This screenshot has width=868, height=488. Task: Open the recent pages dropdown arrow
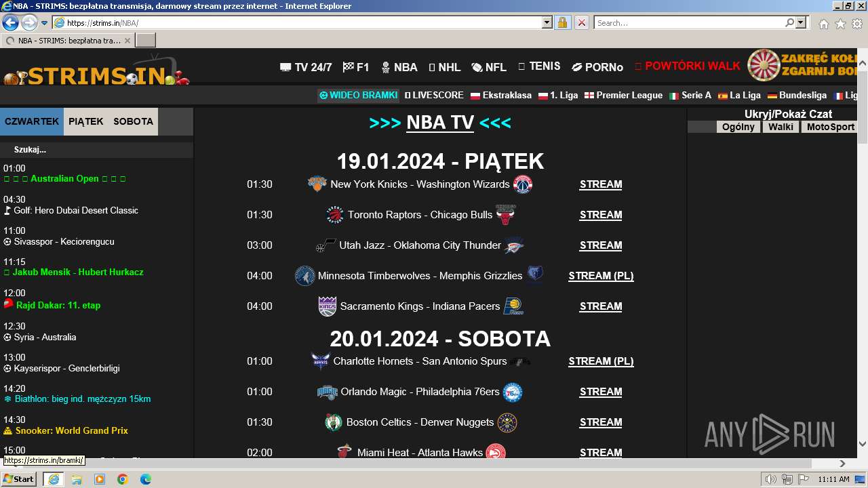click(45, 23)
